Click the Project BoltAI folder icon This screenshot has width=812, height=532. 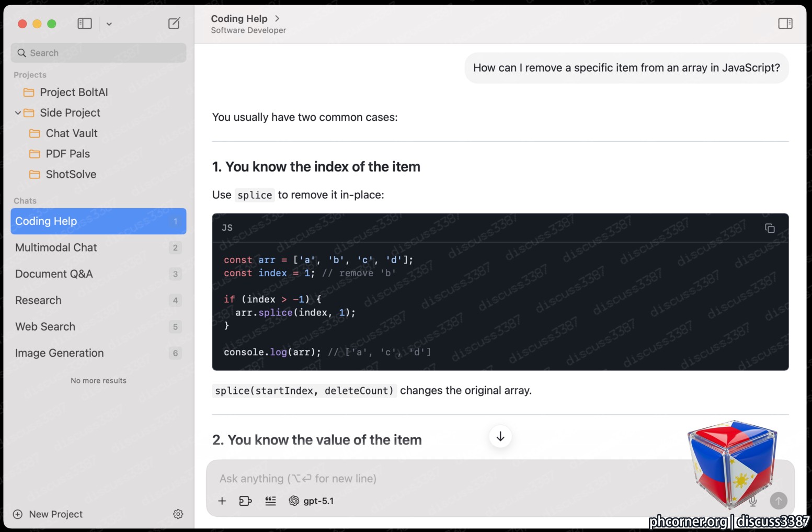click(29, 92)
